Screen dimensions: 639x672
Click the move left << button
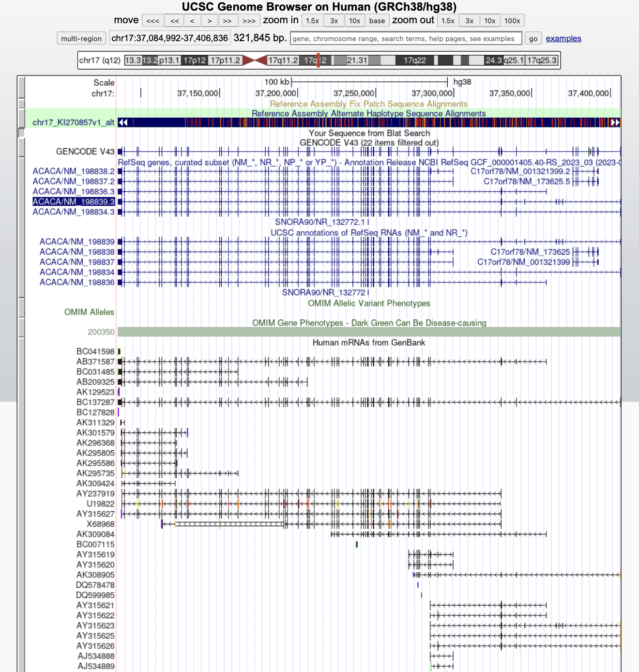[x=175, y=21]
